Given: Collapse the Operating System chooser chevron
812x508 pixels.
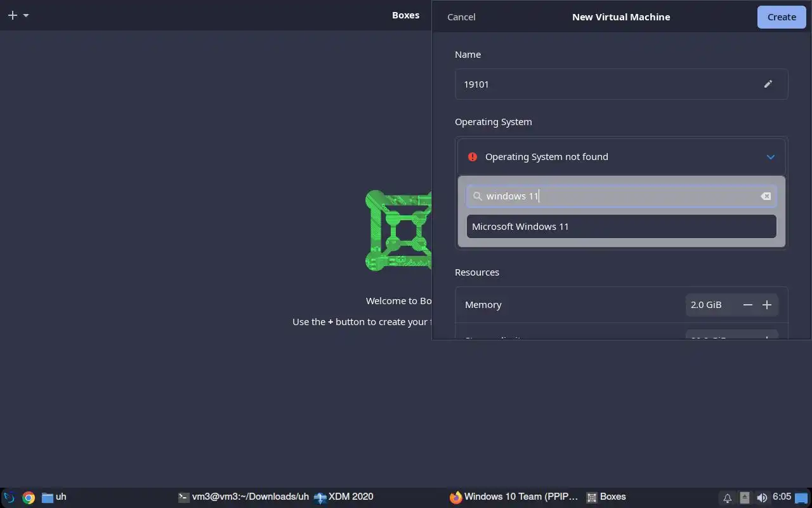Looking at the screenshot, I should point(770,157).
